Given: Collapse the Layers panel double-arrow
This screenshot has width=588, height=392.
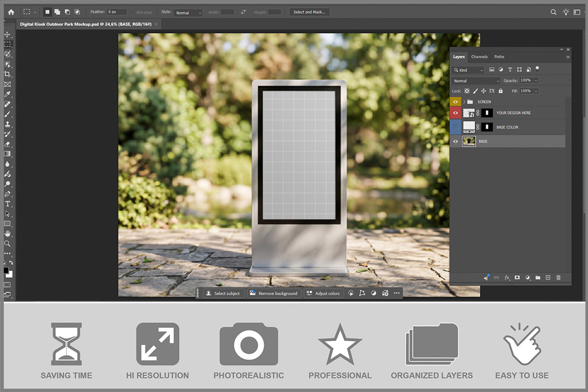Looking at the screenshot, I should click(x=562, y=49).
